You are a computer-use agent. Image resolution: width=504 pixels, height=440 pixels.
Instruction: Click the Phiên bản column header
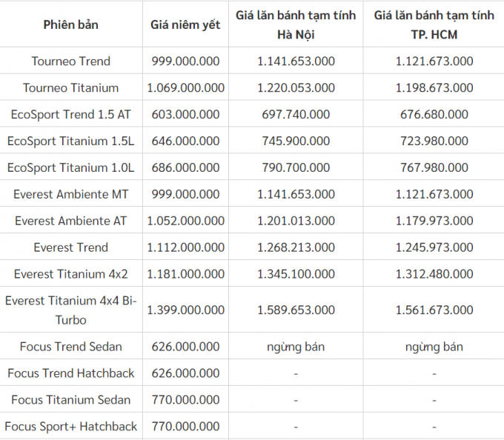point(70,24)
